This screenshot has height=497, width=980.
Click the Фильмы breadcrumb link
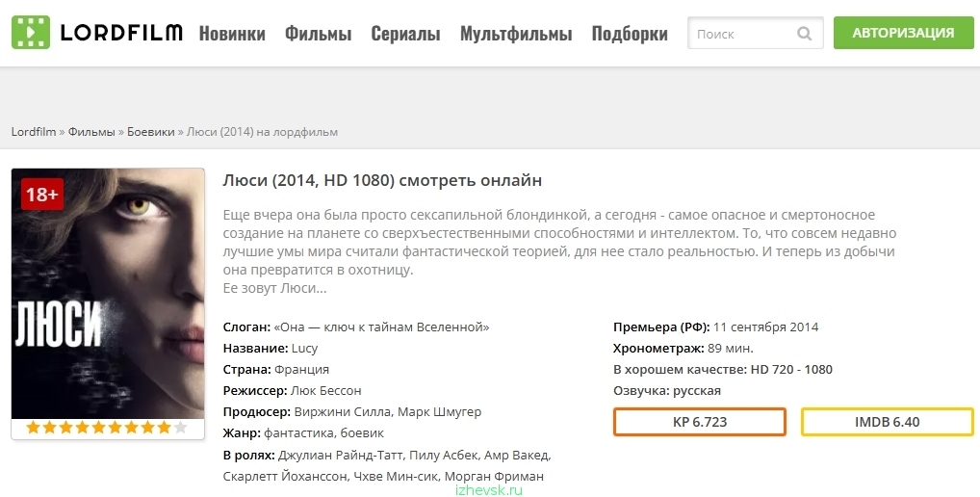[91, 132]
